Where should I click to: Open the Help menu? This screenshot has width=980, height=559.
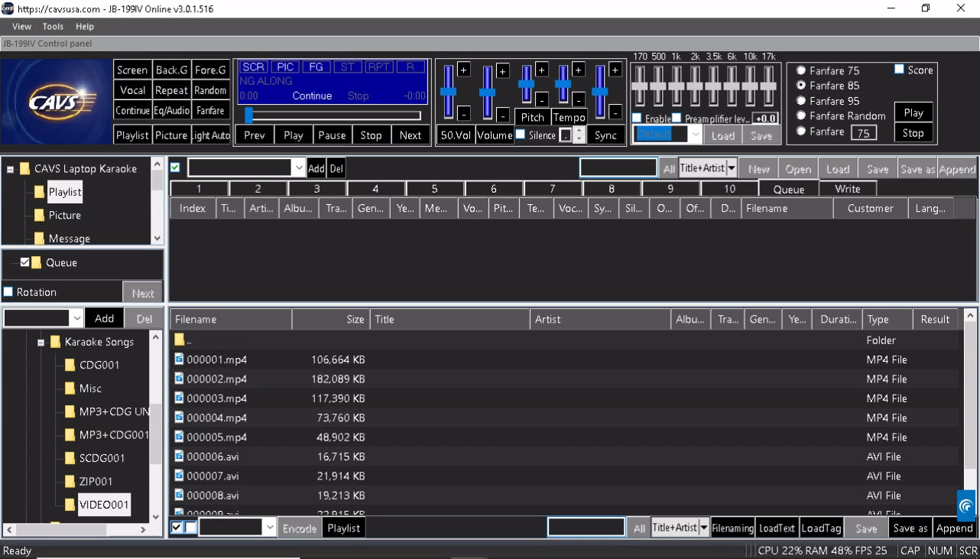coord(85,27)
